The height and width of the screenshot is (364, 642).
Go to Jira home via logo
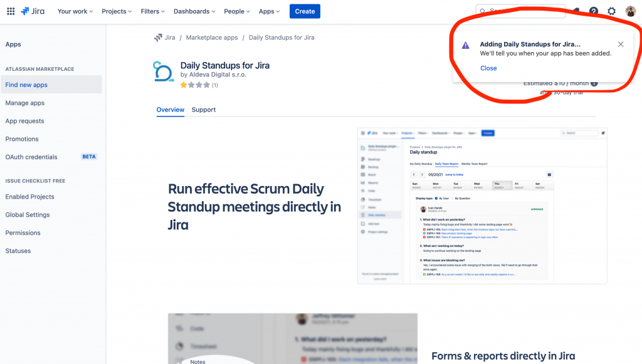[33, 11]
